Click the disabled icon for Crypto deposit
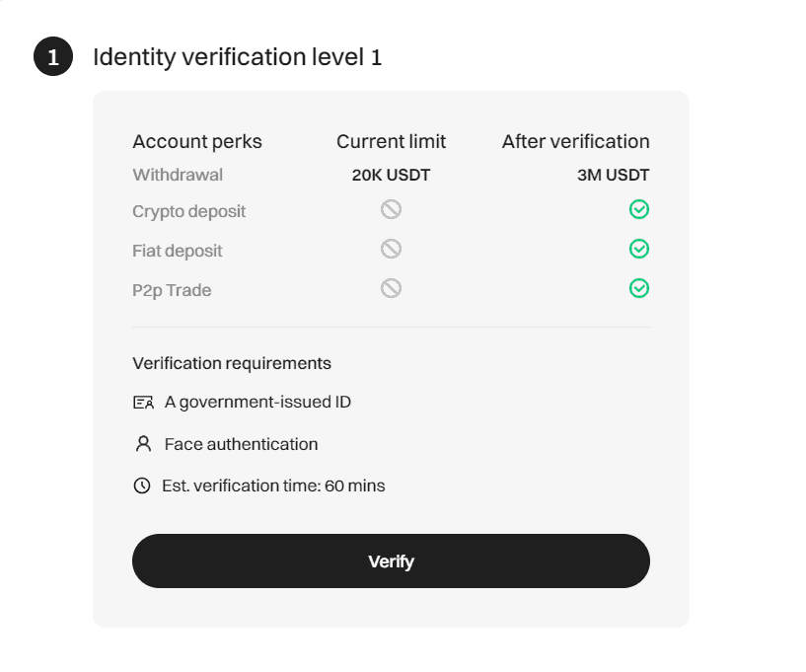Image resolution: width=806 pixels, height=672 pixels. pos(391,209)
